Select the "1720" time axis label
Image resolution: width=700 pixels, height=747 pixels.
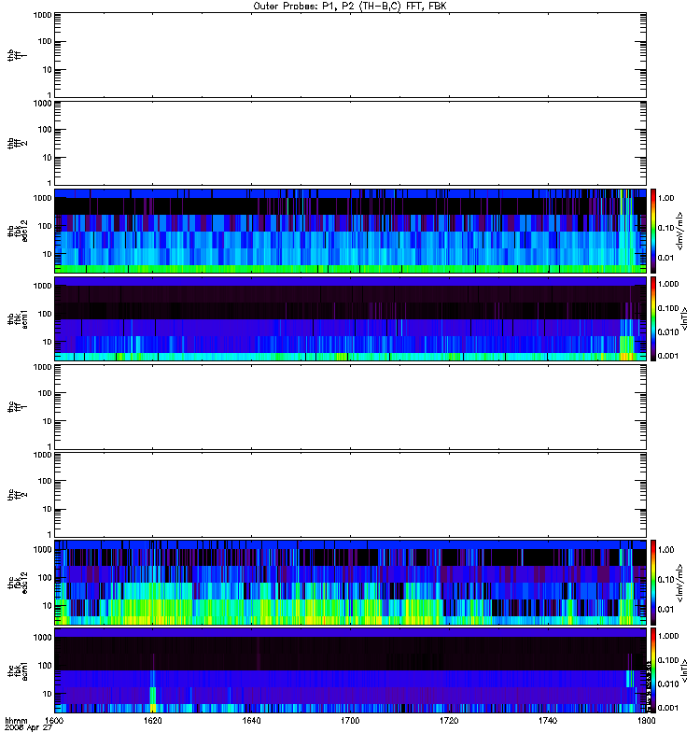pos(449,720)
